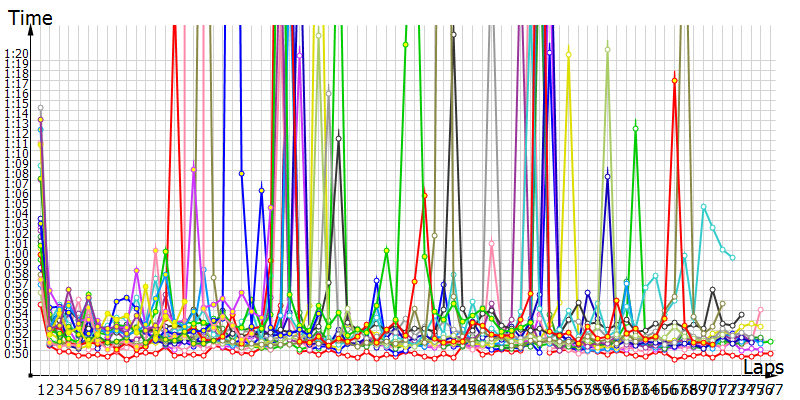
Task: Click the blue marker at 1:08 near lap 21
Action: 242,174
